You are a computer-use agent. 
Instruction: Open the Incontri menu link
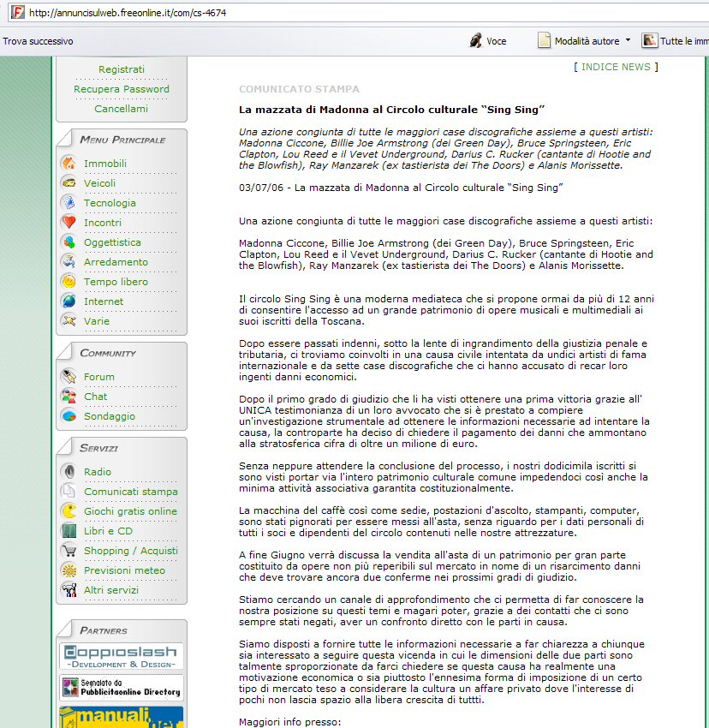click(103, 223)
